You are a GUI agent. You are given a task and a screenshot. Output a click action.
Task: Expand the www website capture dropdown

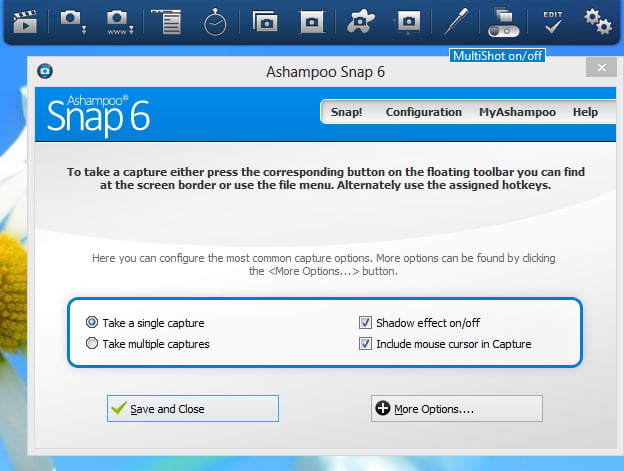tap(131, 30)
